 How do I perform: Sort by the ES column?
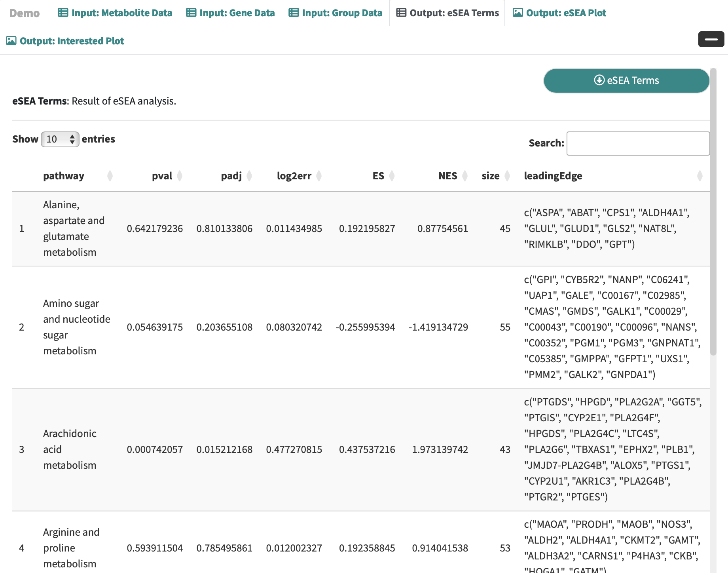coord(378,176)
